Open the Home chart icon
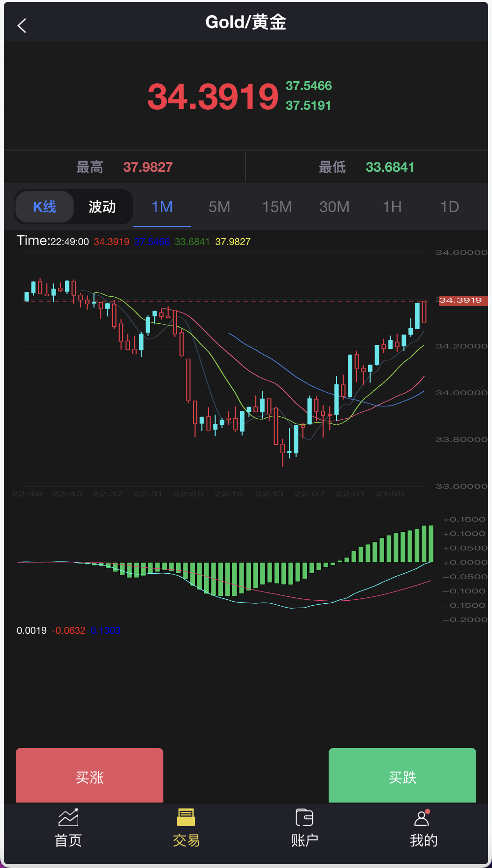 68,818
